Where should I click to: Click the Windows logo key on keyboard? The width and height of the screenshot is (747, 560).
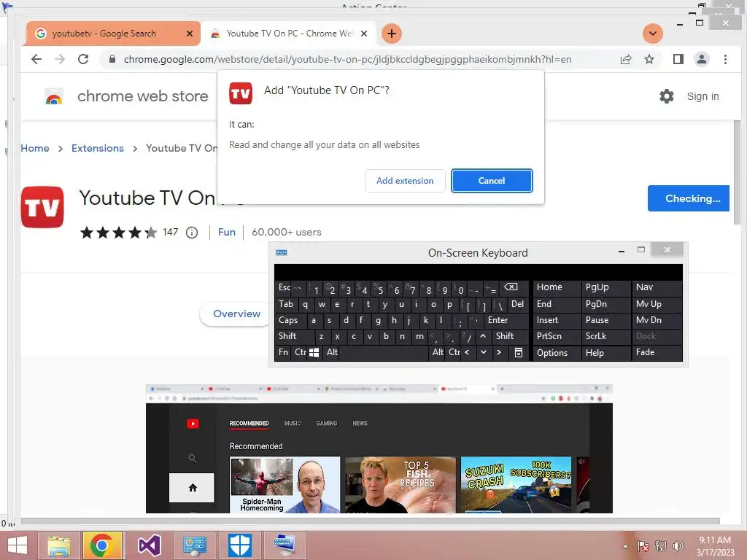314,352
